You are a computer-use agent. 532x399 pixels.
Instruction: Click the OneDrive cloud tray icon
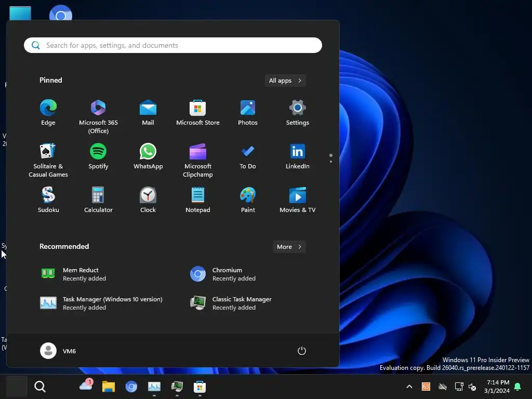click(443, 387)
